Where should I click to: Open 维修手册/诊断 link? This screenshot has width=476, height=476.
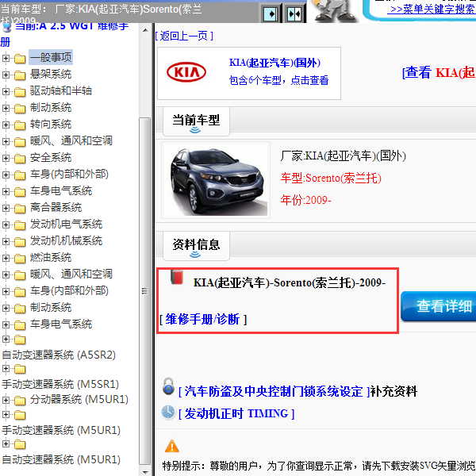click(x=203, y=320)
